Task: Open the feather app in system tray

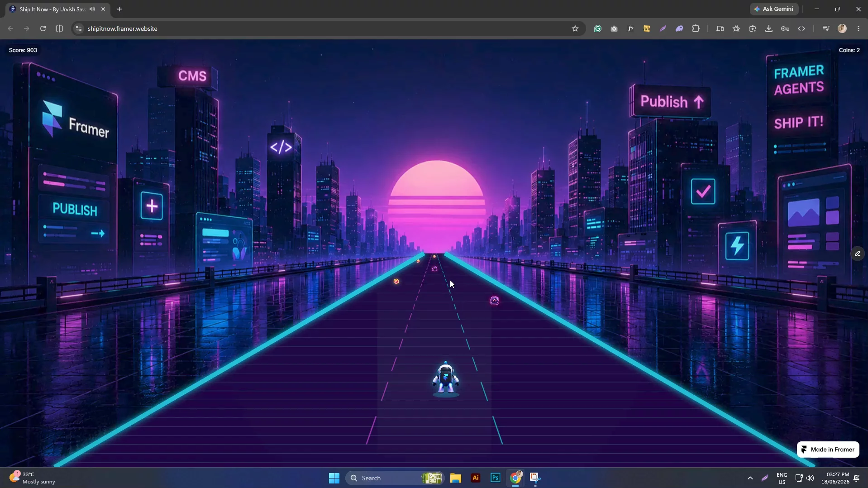Action: [x=765, y=478]
